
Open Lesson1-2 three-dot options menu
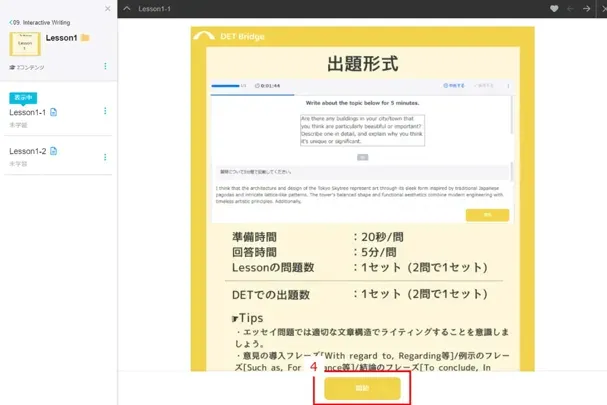(105, 157)
